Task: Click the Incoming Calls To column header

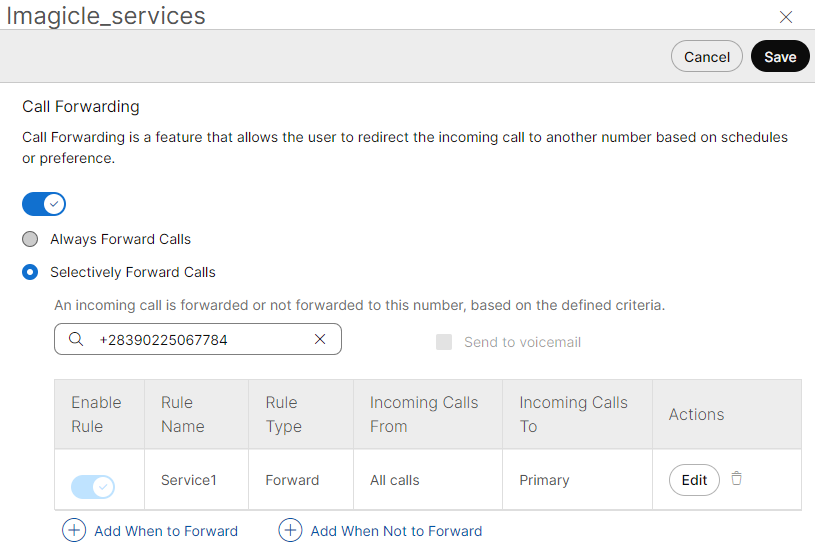Action: (x=573, y=414)
